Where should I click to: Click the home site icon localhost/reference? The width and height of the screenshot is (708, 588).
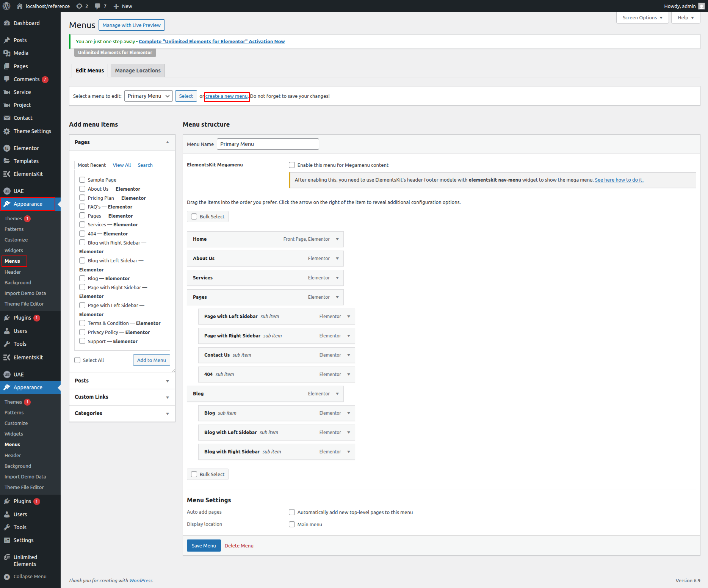[x=20, y=6]
